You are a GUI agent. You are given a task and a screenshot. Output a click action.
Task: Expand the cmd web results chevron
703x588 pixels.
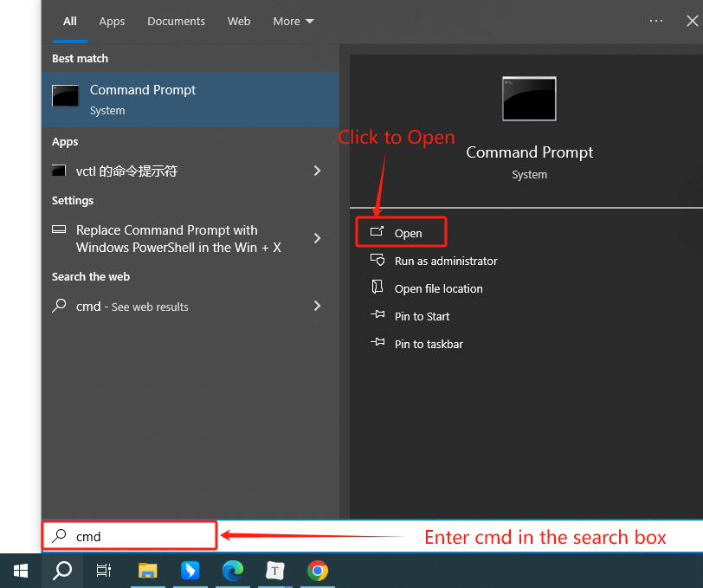(x=318, y=306)
